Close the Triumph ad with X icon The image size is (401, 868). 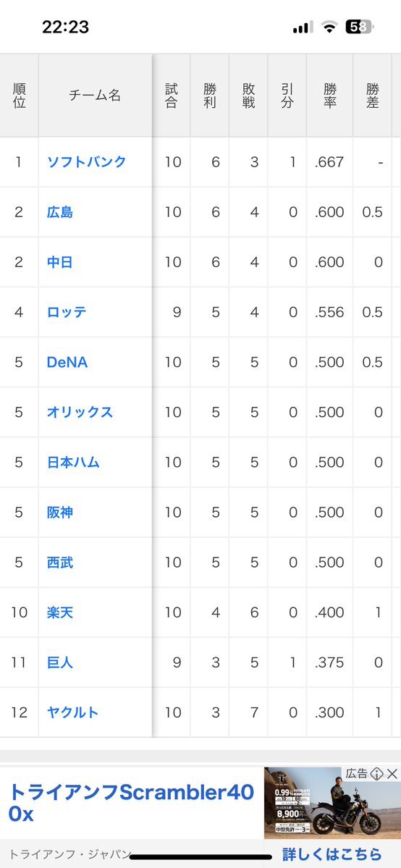pos(392,773)
